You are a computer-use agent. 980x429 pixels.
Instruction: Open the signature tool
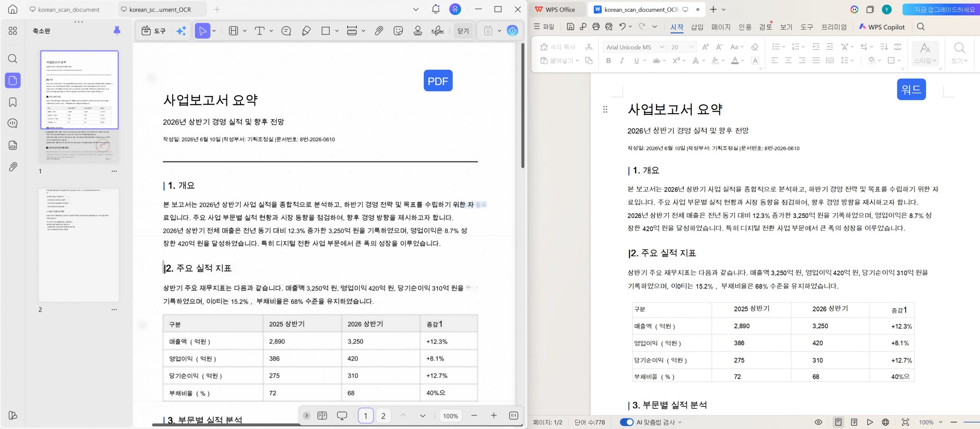coord(437,31)
